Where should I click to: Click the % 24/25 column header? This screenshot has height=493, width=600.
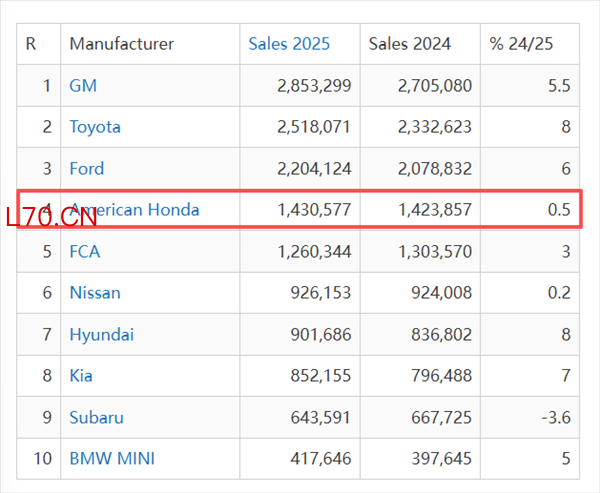[520, 44]
